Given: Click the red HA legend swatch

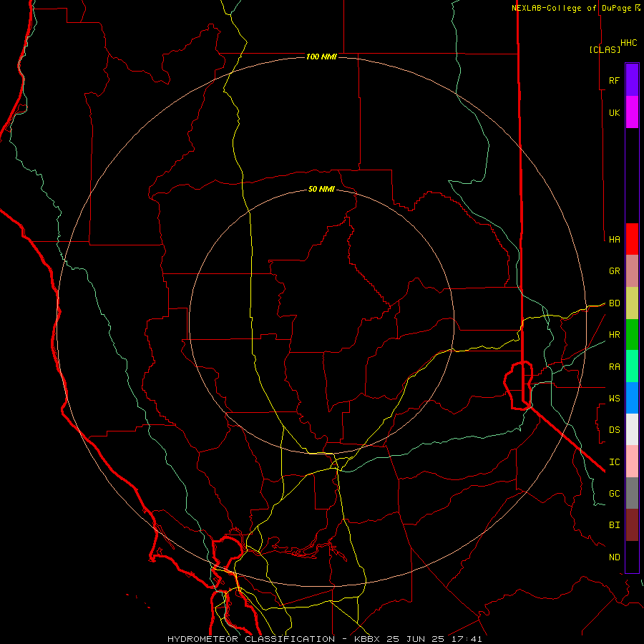Looking at the screenshot, I should pyautogui.click(x=632, y=239).
